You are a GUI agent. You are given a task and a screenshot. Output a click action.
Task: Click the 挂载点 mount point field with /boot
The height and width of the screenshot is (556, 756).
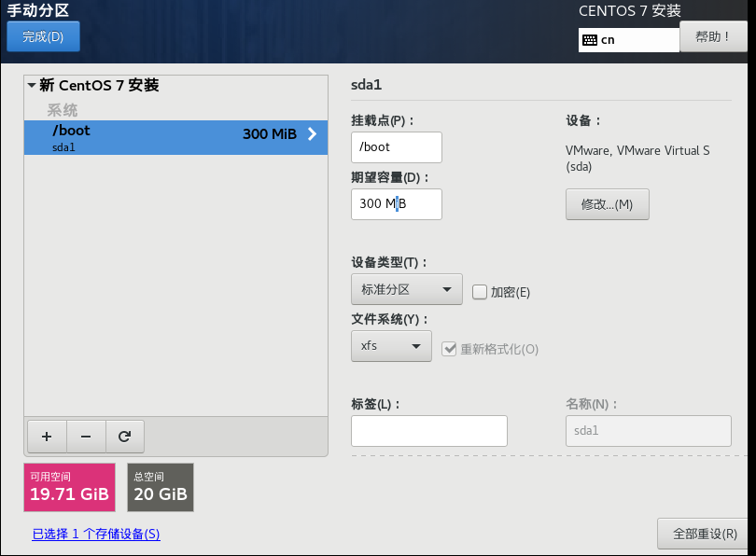[397, 147]
